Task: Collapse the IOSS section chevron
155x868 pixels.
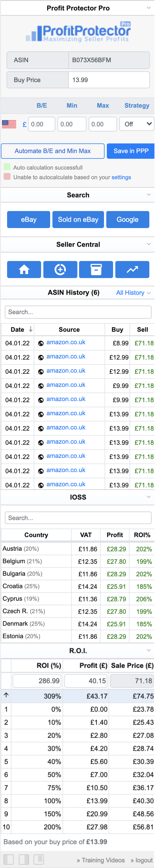Action: tap(148, 497)
